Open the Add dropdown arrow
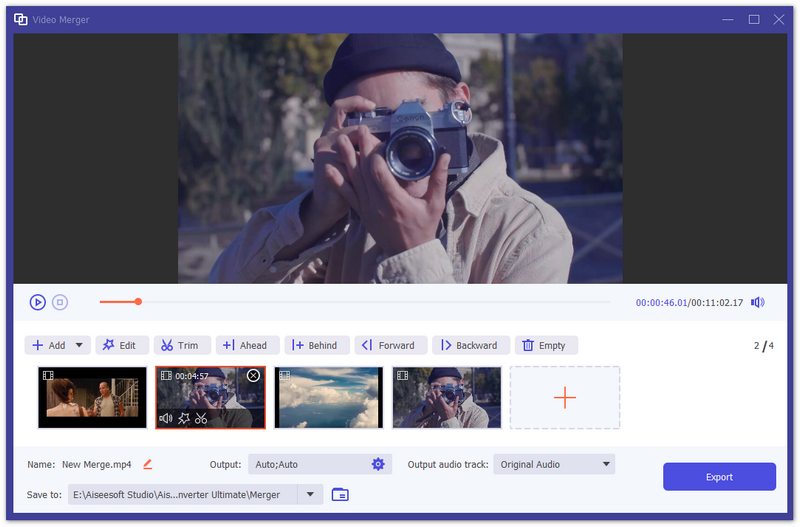This screenshot has height=527, width=800. point(79,345)
